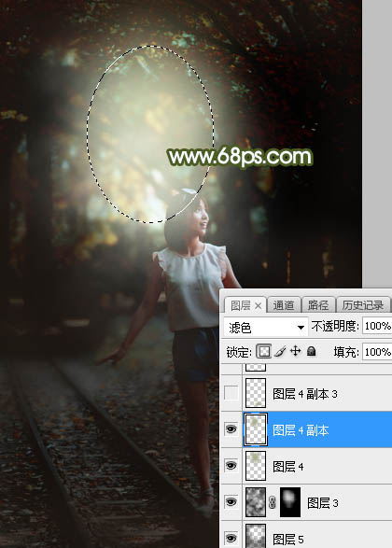
Task: Select the 图层 3 layer mask thumbnail
Action: tap(290, 502)
